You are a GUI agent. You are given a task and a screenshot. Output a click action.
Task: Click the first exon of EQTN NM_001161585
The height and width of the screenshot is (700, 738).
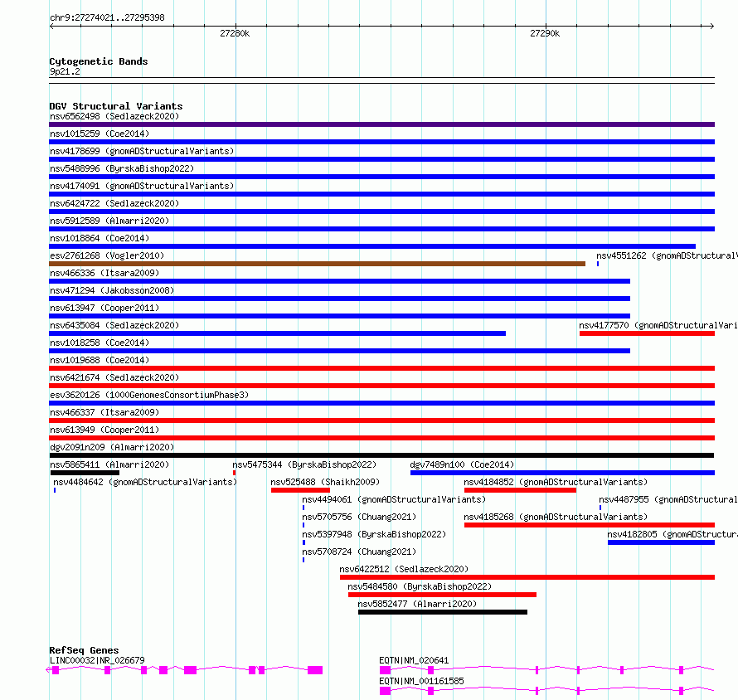pyautogui.click(x=385, y=691)
